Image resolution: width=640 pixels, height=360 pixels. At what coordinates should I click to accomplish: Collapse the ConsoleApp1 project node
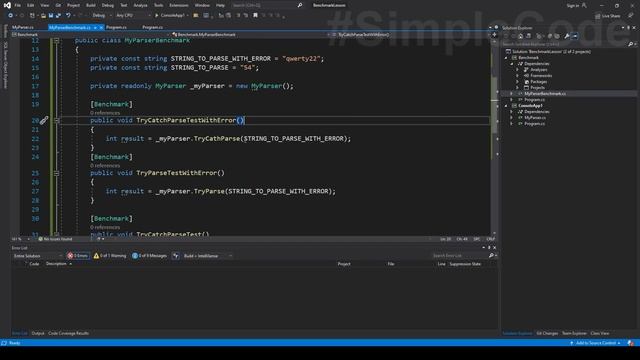507,106
